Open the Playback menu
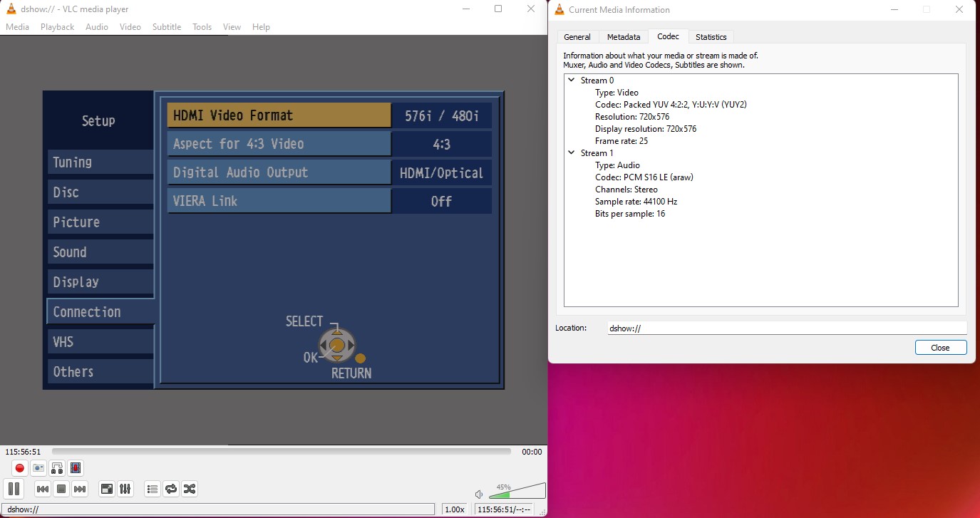Screen dimensions: 980x518 (57, 27)
